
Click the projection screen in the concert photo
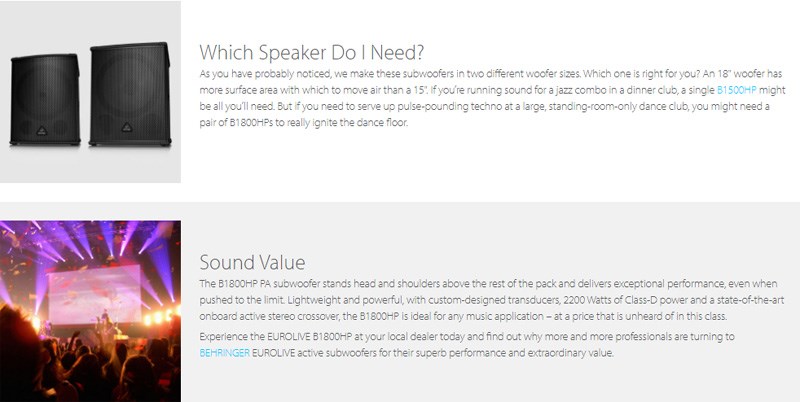[94, 295]
